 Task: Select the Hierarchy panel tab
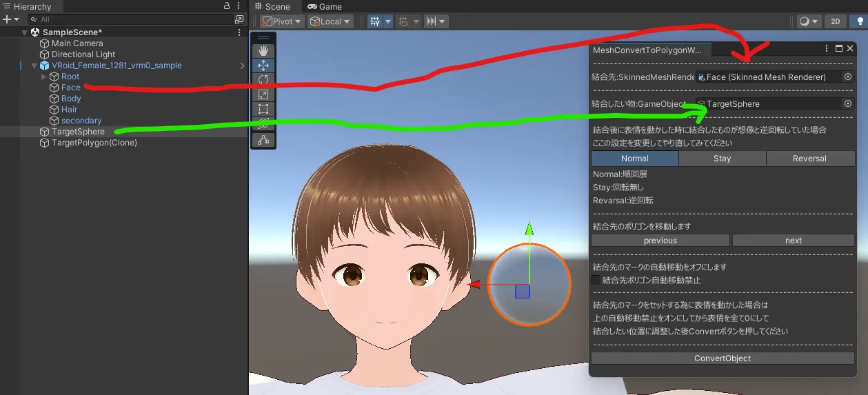pos(28,6)
